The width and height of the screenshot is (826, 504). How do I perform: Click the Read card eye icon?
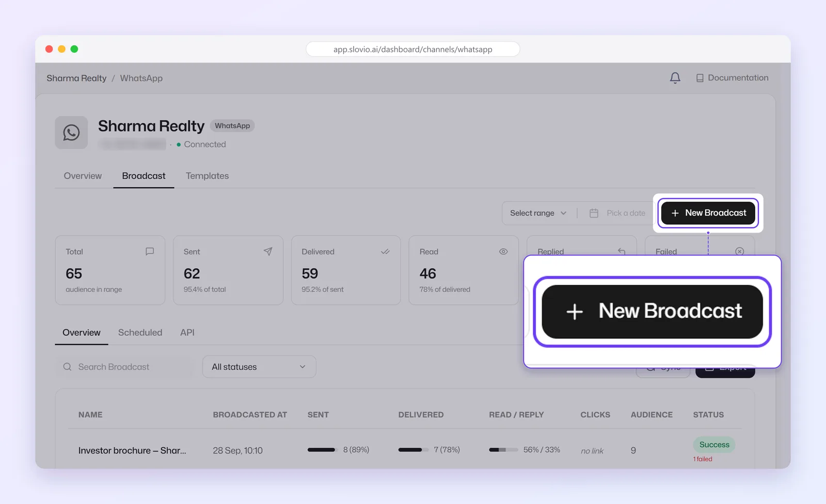(503, 252)
